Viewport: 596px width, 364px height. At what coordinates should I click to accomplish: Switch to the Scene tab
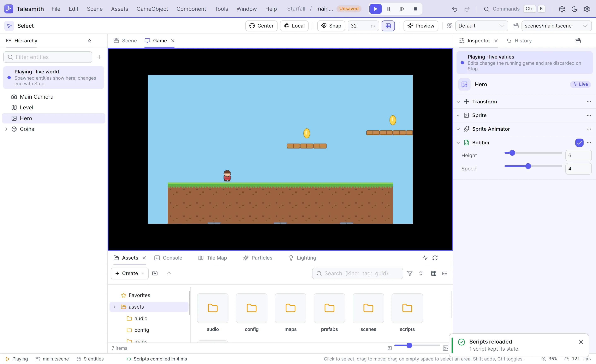125,41
